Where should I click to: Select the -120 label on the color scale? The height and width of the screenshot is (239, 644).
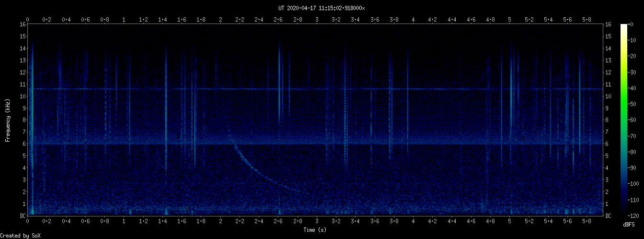633,216
